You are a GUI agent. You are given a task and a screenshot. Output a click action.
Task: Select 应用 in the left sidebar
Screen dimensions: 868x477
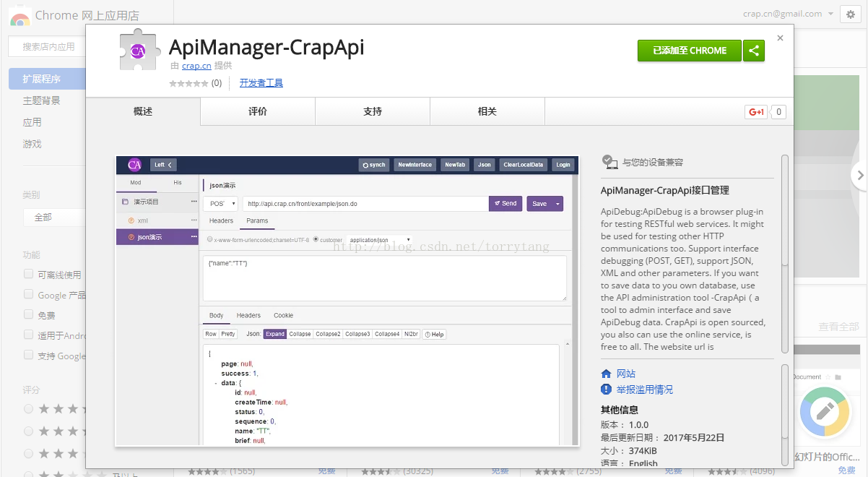tap(32, 122)
